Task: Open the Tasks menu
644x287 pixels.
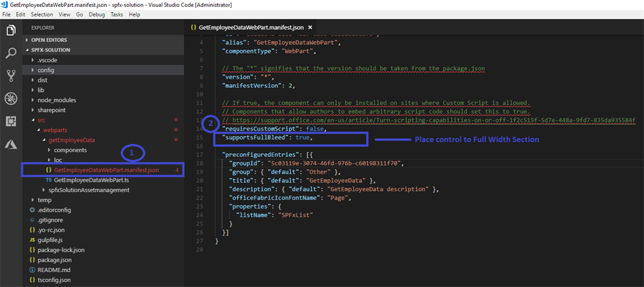Action: pyautogui.click(x=116, y=14)
